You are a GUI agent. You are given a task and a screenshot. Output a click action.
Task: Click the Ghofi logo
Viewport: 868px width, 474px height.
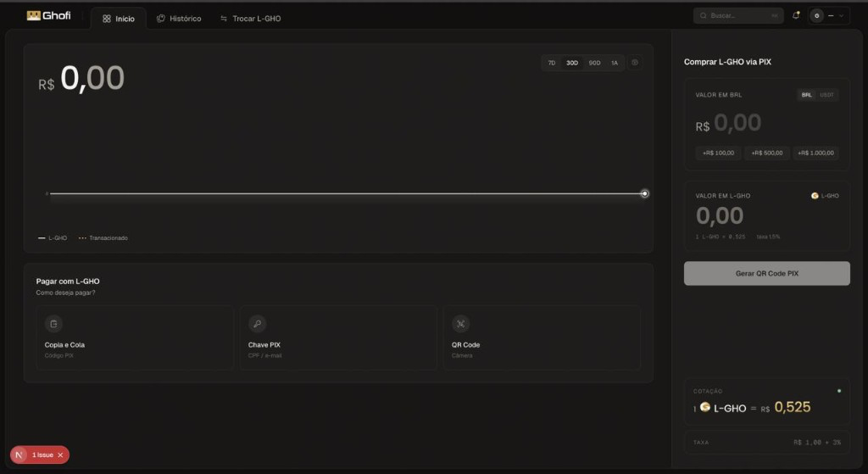[48, 15]
